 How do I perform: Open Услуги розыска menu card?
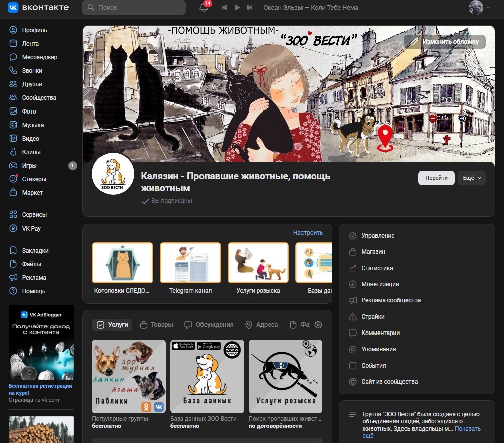(258, 268)
